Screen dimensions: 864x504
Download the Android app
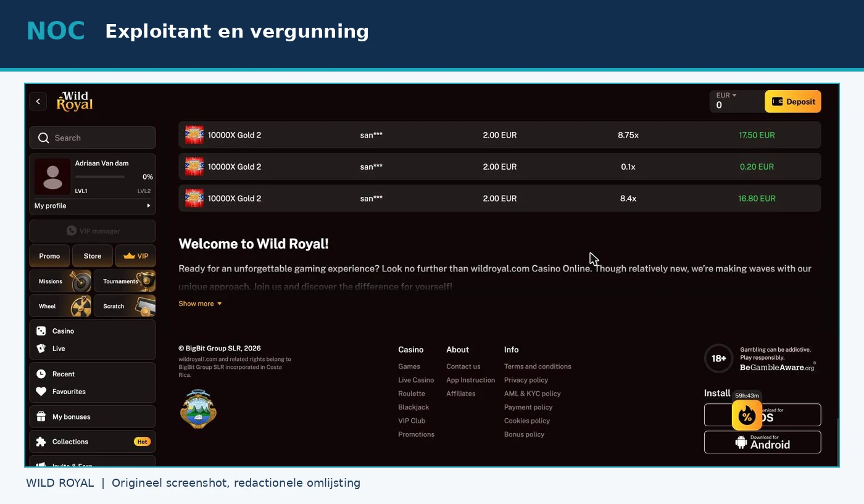click(x=763, y=442)
